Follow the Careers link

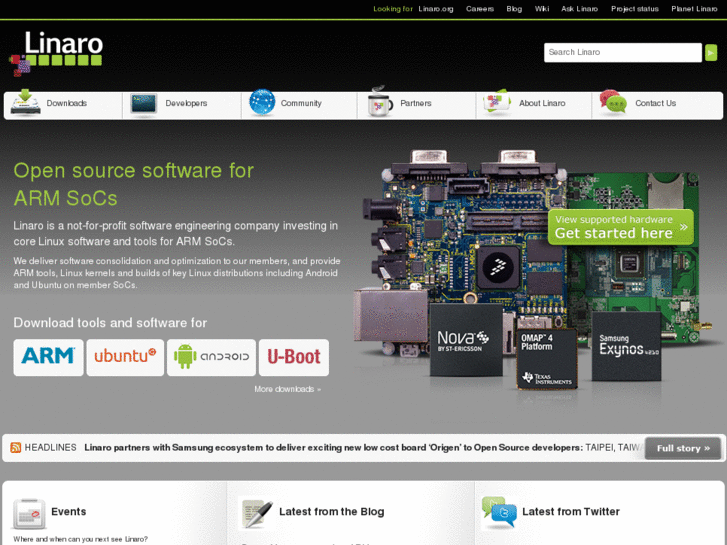click(479, 9)
